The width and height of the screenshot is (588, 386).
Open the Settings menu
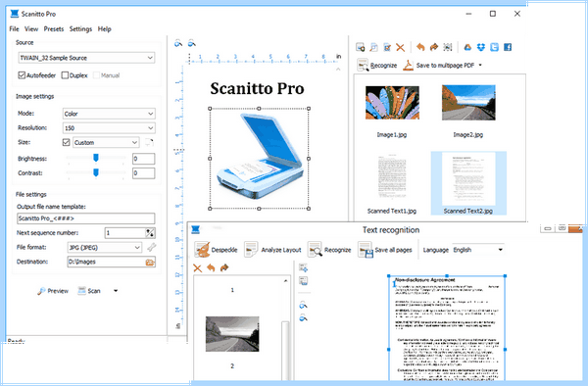[x=80, y=28]
